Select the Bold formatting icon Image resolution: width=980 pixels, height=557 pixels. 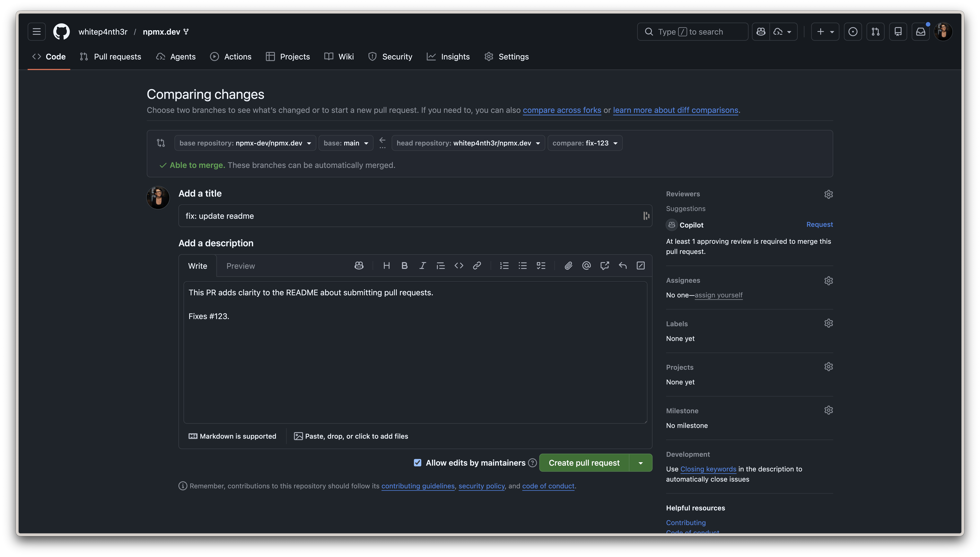coord(404,266)
